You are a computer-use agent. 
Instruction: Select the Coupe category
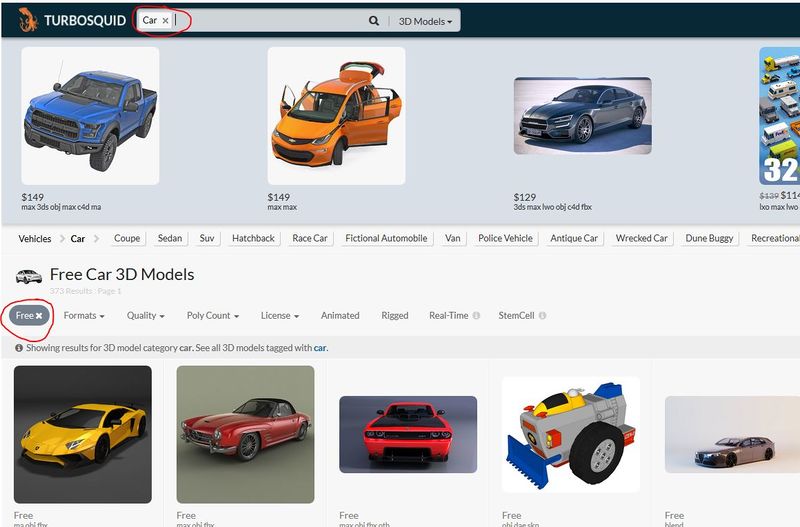(x=127, y=238)
